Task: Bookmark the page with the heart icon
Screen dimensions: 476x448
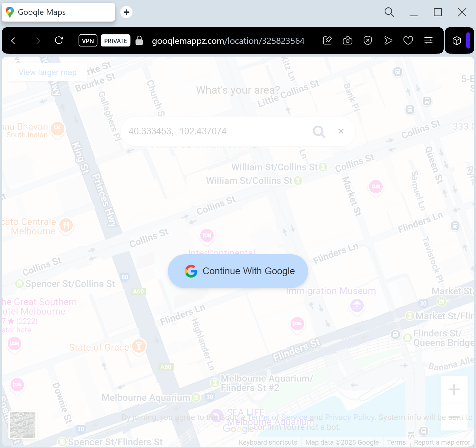Action: click(408, 40)
